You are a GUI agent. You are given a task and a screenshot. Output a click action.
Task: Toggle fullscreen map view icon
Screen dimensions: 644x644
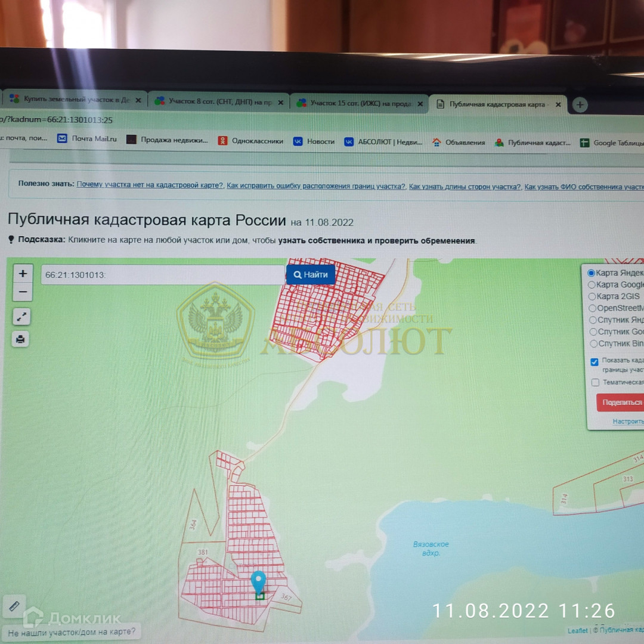[x=21, y=317]
